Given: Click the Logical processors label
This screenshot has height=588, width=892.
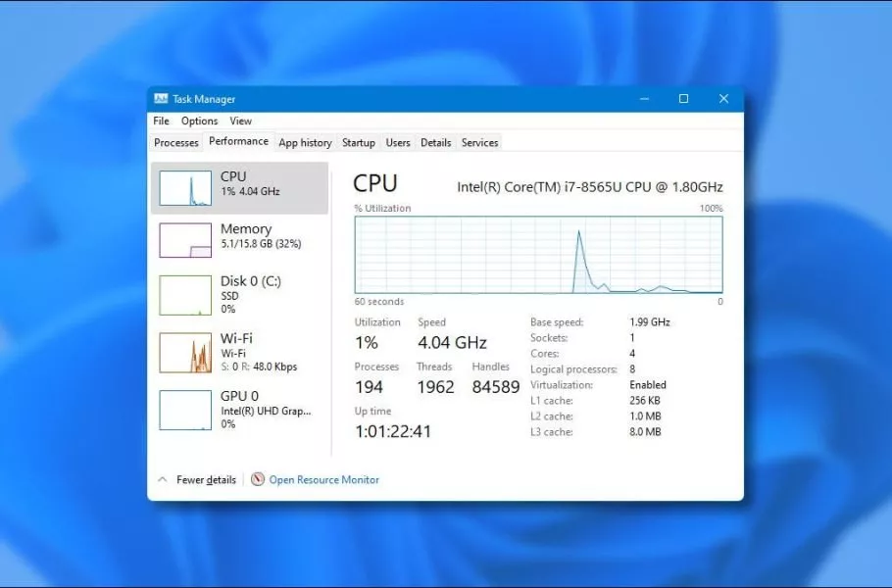Looking at the screenshot, I should pos(573,369).
